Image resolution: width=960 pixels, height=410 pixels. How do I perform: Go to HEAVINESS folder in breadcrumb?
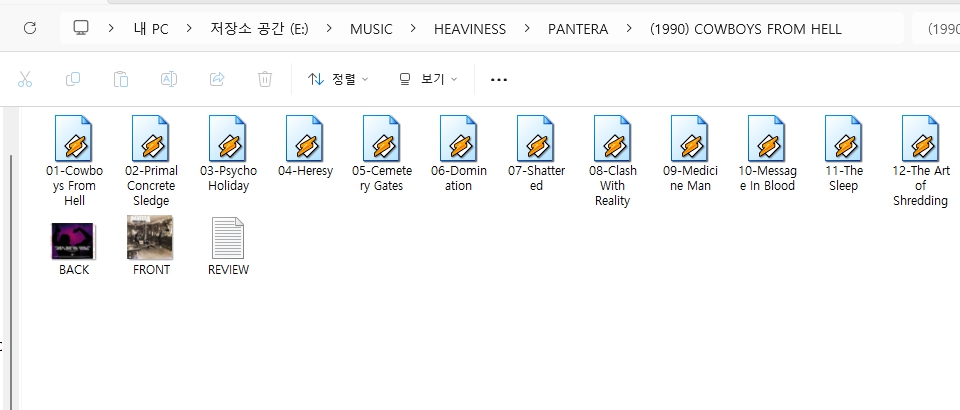pyautogui.click(x=470, y=29)
